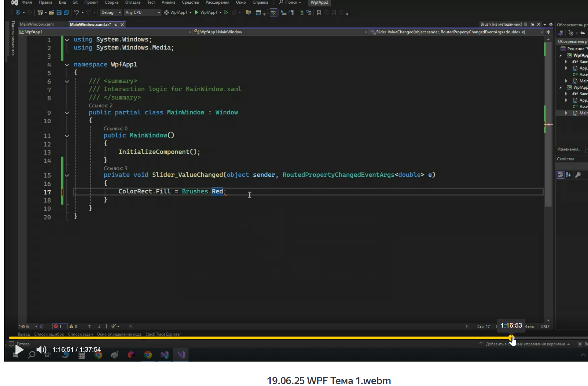Toggle the video volume speaker
588x386 pixels.
[x=41, y=350]
